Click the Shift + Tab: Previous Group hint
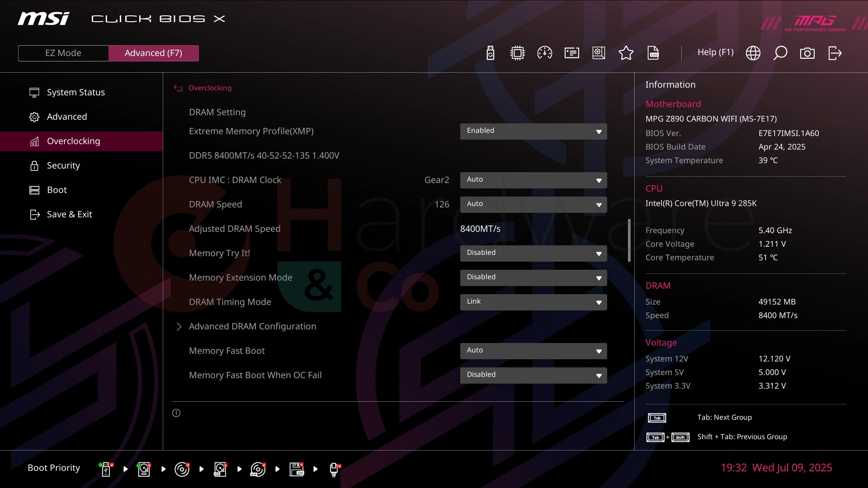This screenshot has height=488, width=868. (742, 437)
